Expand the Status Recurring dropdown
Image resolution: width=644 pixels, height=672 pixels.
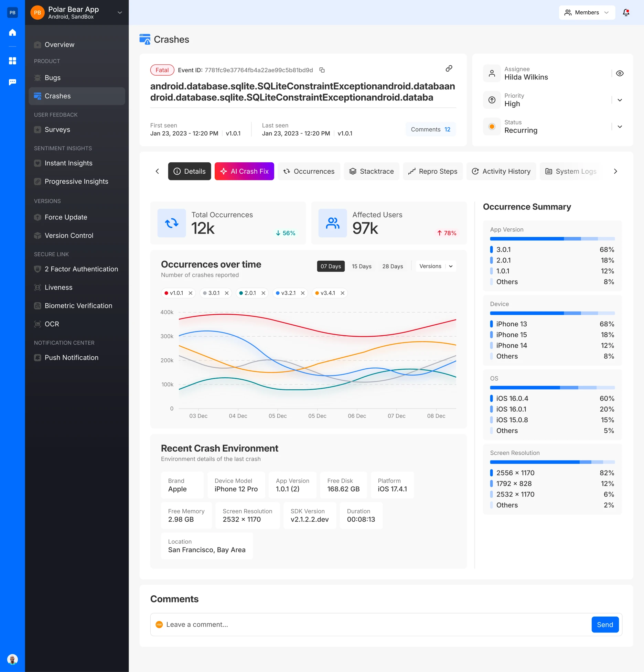(620, 127)
